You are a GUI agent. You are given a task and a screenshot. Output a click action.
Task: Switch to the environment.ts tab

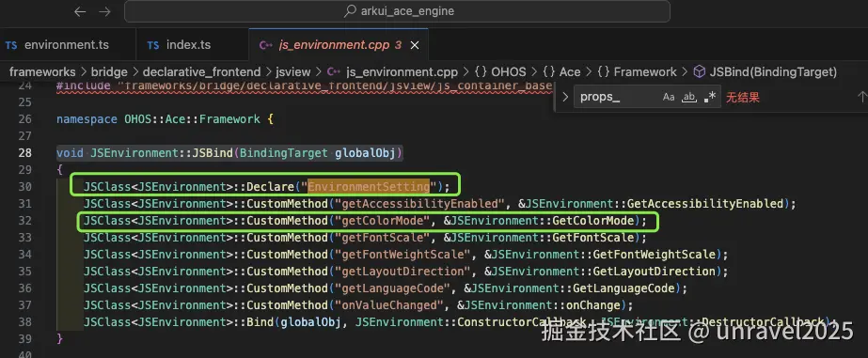[x=68, y=45]
